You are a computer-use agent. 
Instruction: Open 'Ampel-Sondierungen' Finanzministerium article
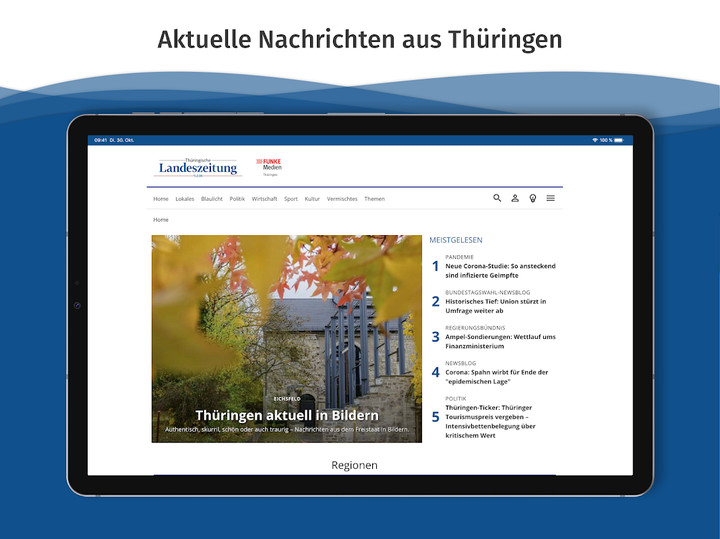[500, 341]
